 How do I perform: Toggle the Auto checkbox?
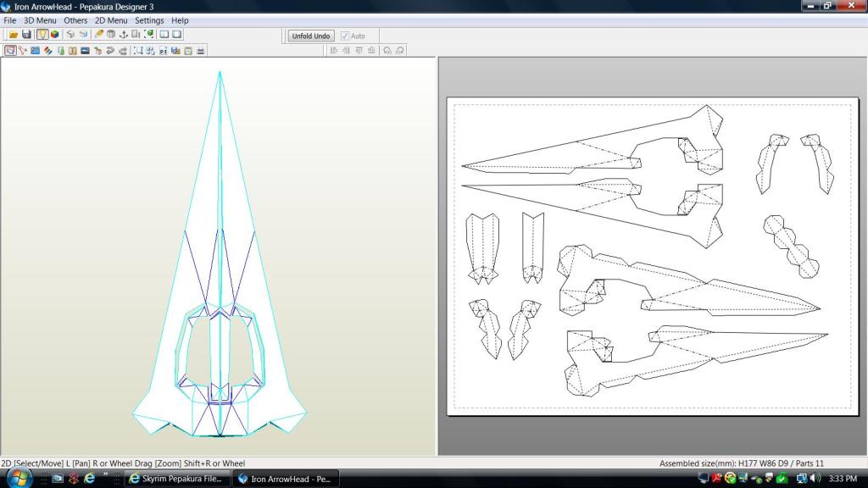(345, 36)
